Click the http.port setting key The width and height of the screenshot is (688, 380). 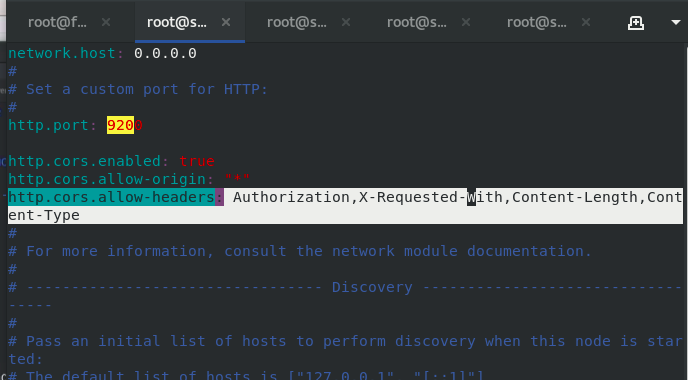pos(48,125)
